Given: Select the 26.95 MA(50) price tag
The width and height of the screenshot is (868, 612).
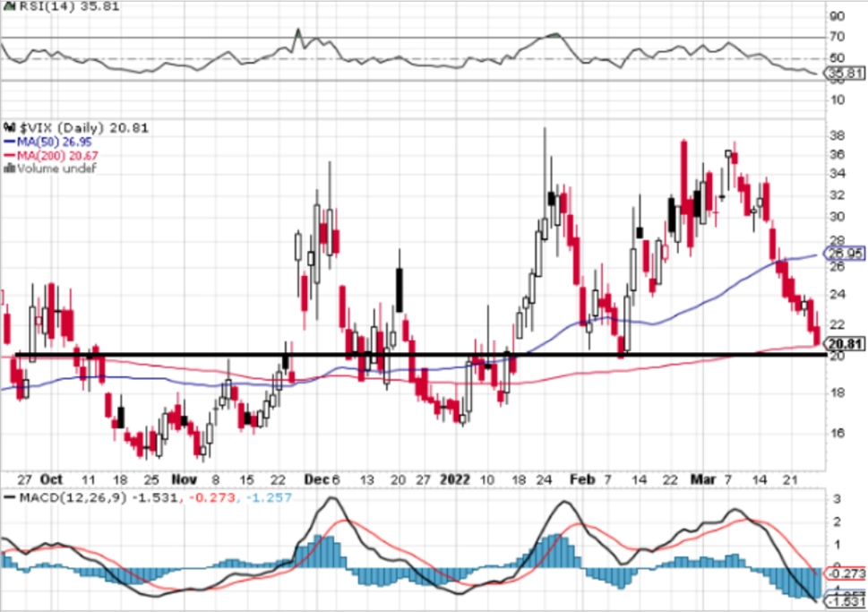Looking at the screenshot, I should click(x=845, y=254).
